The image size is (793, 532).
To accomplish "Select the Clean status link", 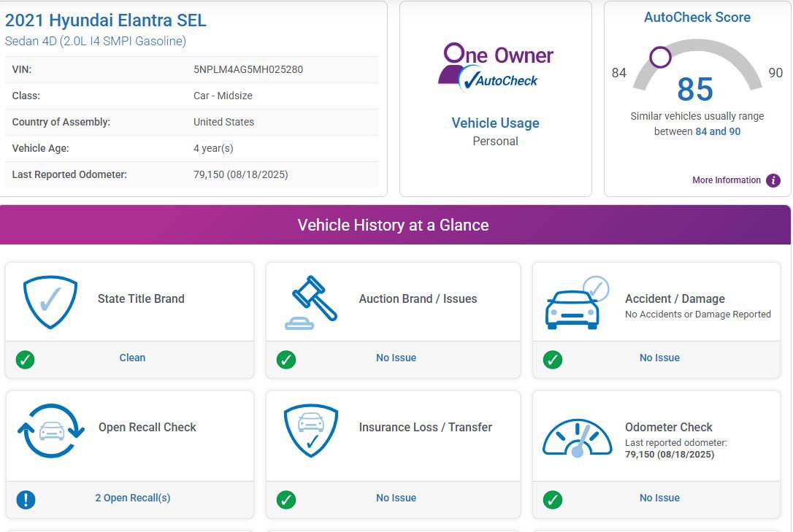I will click(x=132, y=358).
